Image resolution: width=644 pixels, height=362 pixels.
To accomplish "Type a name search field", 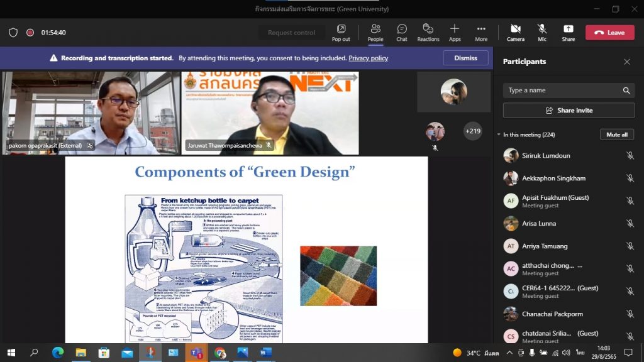I will click(563, 90).
